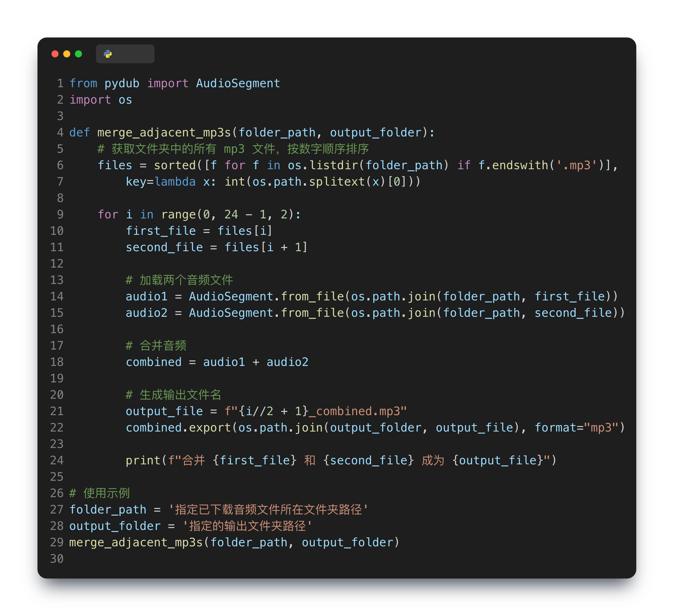
Task: Click line number 9 in gutter
Action: click(60, 214)
